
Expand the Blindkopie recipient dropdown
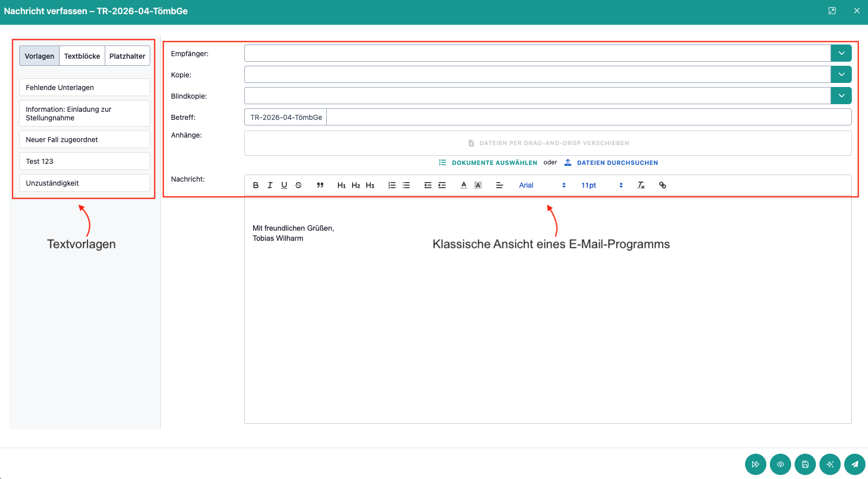[x=841, y=96]
